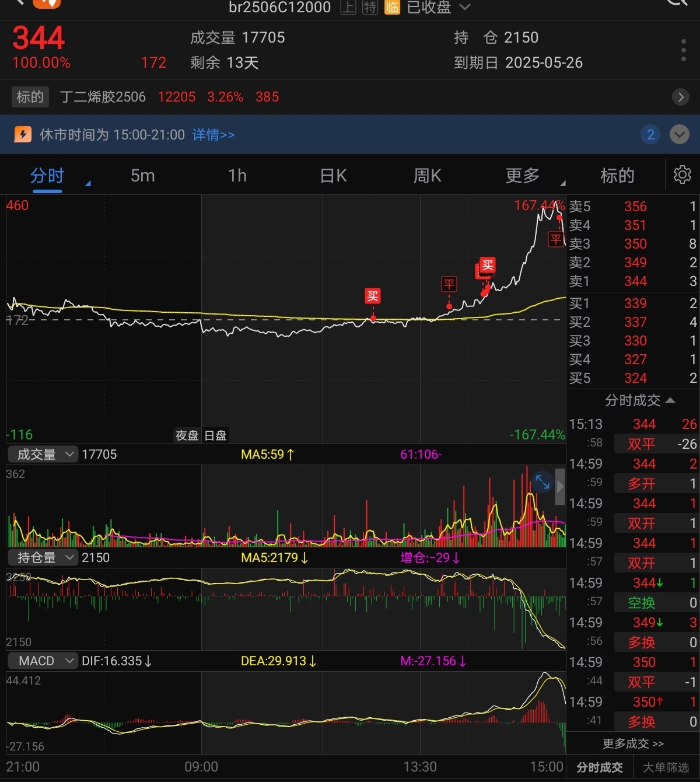Open the underlying 丁二烯胶2506 arrow

[x=680, y=97]
